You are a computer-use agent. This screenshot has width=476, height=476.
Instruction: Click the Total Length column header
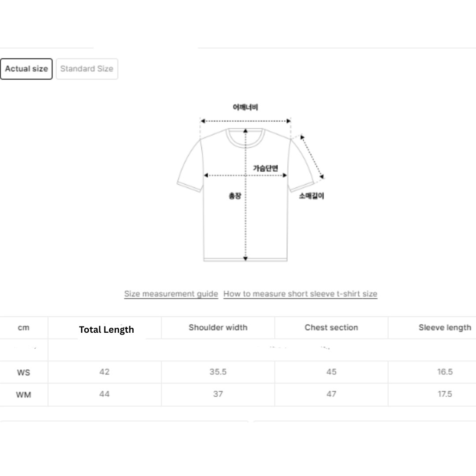pos(107,329)
